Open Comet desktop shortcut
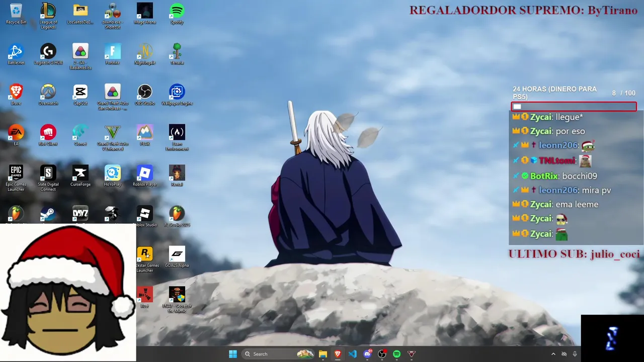644x362 pixels. pyautogui.click(x=80, y=135)
